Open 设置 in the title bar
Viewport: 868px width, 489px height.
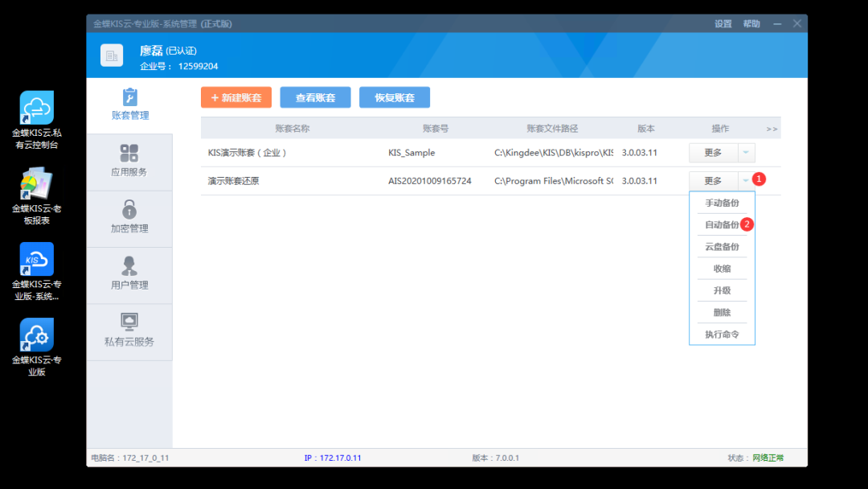[723, 24]
